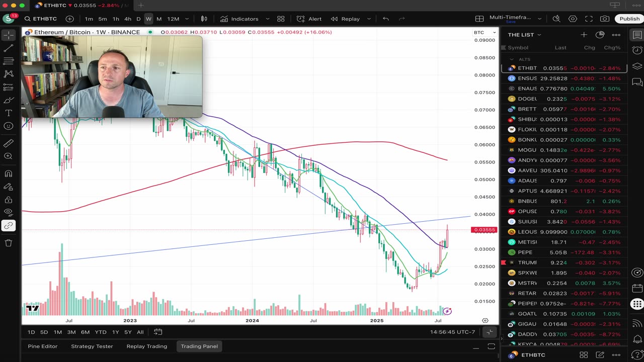Open chart settings hexagon icon
644x362 pixels.
click(573, 19)
